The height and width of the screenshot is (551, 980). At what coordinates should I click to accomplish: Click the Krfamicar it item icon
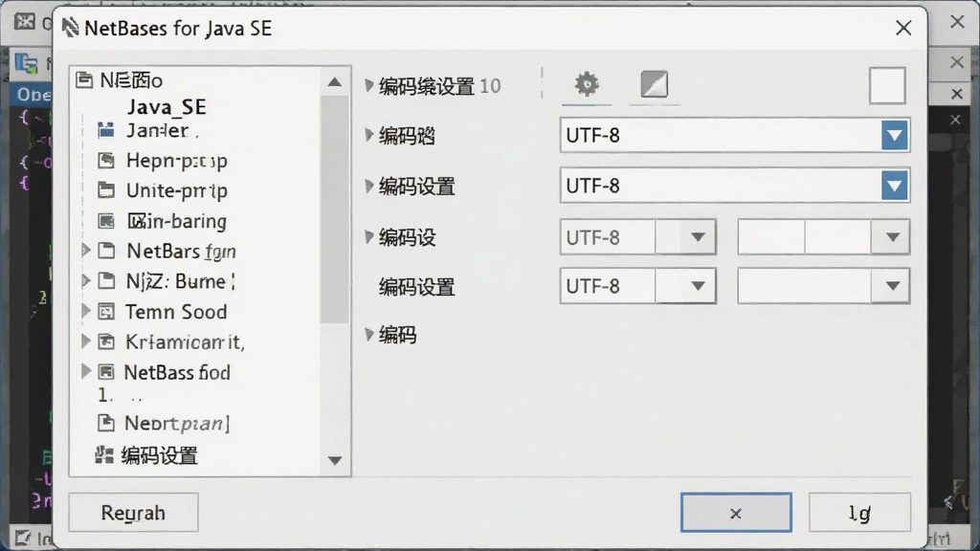coord(106,342)
